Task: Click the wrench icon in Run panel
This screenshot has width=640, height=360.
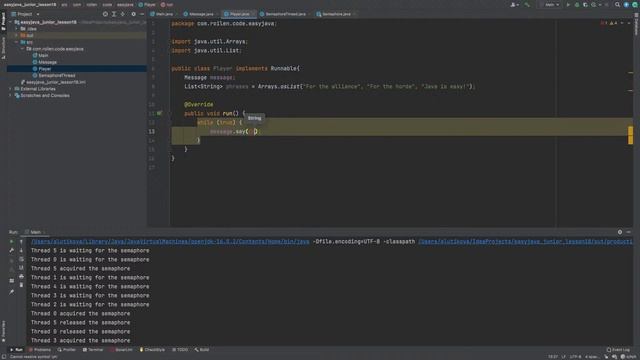Action: coord(11,251)
